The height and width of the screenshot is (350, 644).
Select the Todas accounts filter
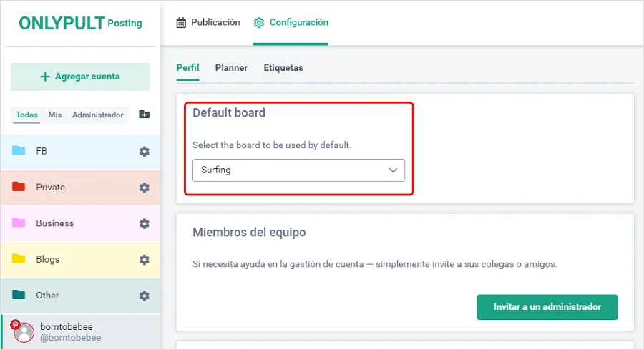pos(27,115)
